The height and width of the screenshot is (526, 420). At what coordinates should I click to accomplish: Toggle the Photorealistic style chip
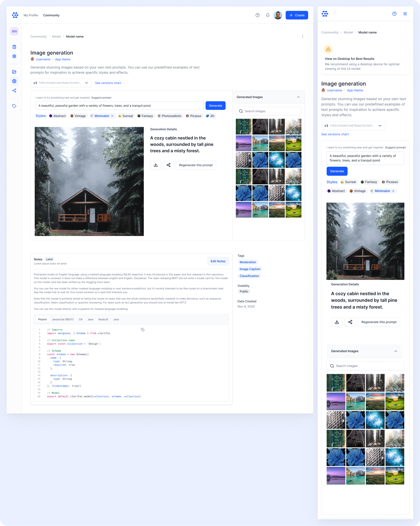170,116
